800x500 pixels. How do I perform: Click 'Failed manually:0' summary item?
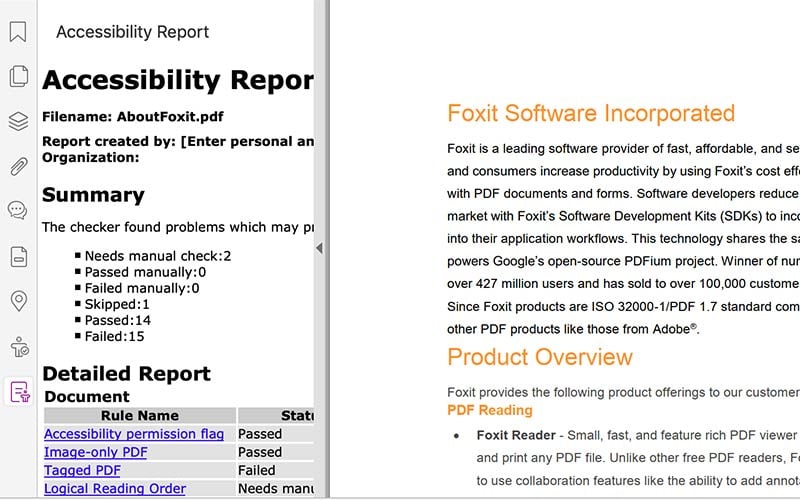point(142,288)
